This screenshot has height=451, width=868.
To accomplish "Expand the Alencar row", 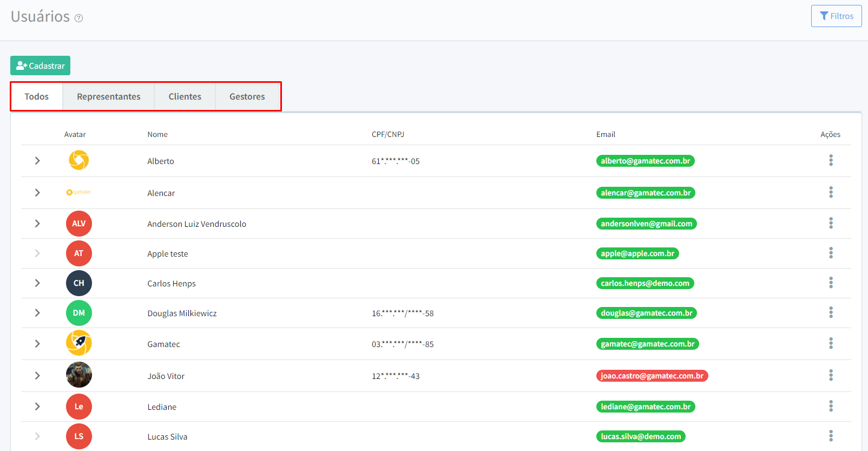I will 37,193.
